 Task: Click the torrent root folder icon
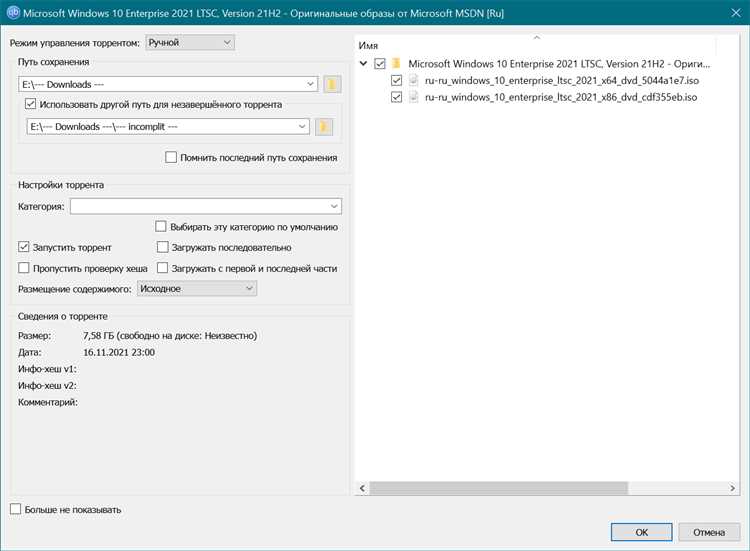coord(396,63)
